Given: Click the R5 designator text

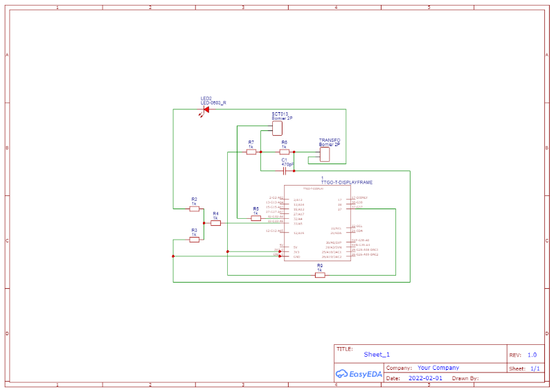Looking at the screenshot, I should coord(256,209).
